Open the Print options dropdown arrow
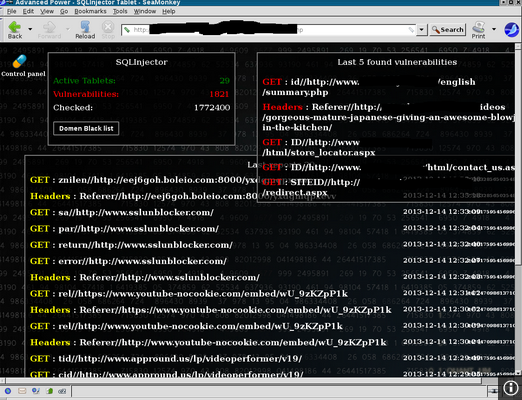The width and height of the screenshot is (522, 400). pos(494,29)
